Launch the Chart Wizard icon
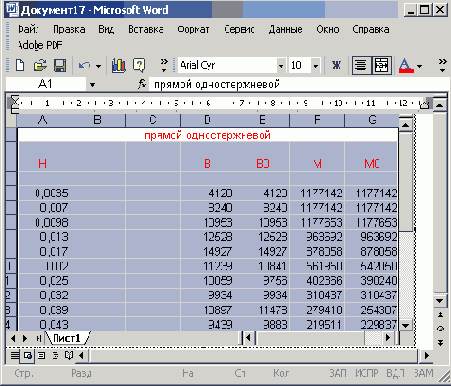 click(x=118, y=65)
